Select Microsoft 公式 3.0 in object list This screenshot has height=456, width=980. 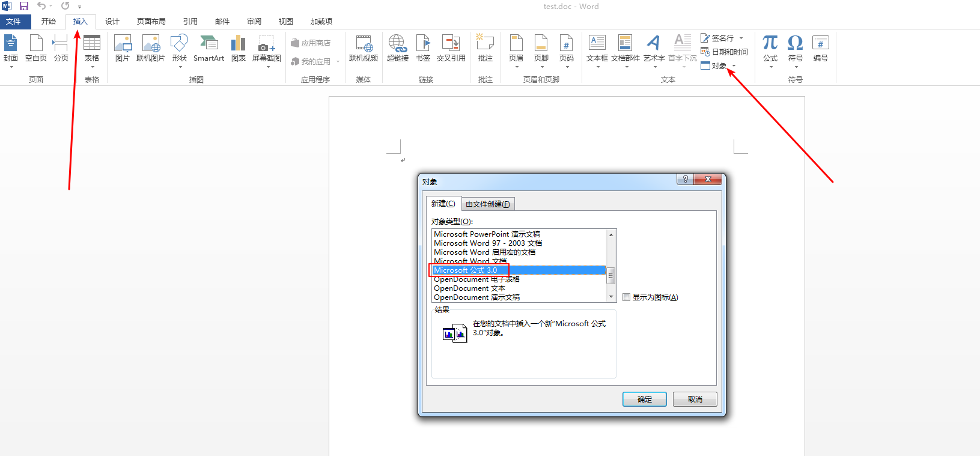[519, 270]
